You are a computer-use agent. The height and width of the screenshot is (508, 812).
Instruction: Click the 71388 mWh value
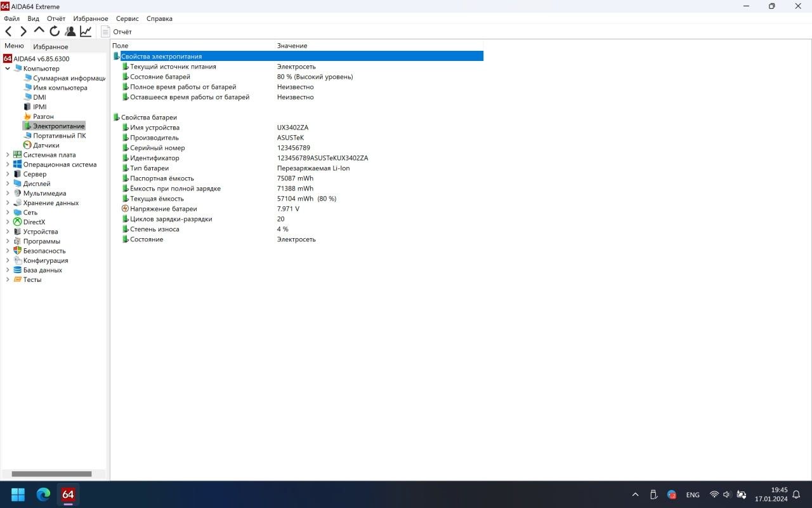pos(295,189)
